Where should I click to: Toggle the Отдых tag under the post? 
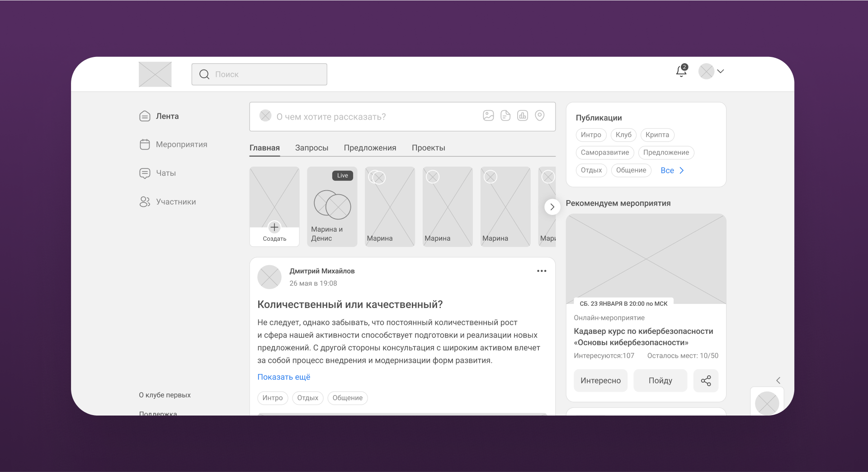coord(307,398)
